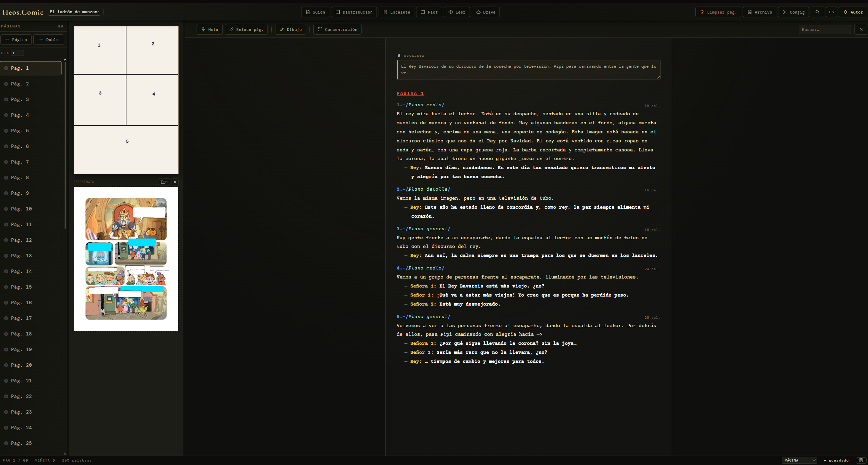
Task: Open the Plot view
Action: (x=429, y=12)
